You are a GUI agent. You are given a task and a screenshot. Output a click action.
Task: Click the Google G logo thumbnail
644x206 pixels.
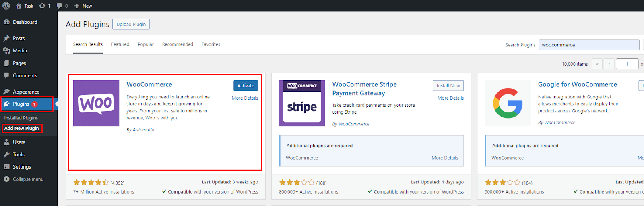click(508, 103)
